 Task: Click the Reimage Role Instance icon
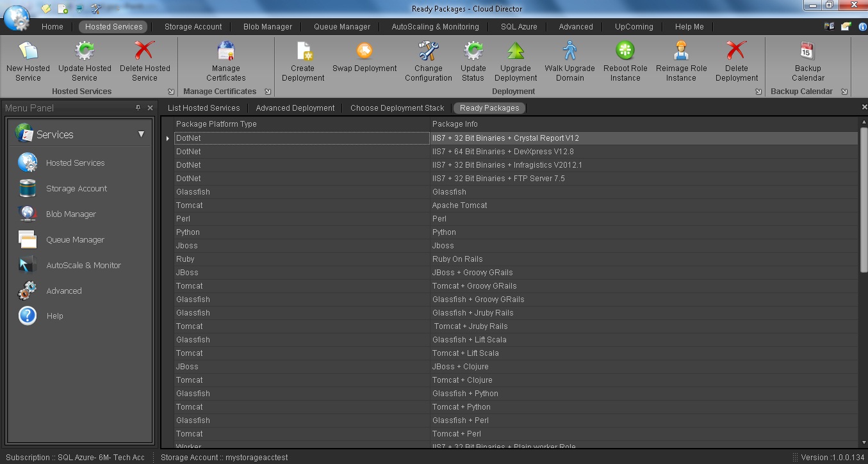click(680, 61)
